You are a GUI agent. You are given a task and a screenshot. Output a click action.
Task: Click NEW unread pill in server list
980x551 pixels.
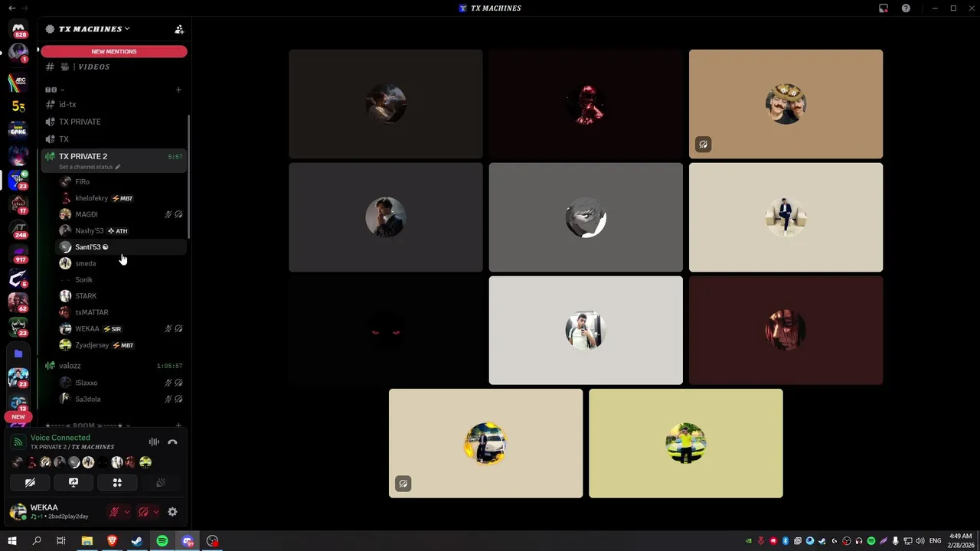(18, 417)
